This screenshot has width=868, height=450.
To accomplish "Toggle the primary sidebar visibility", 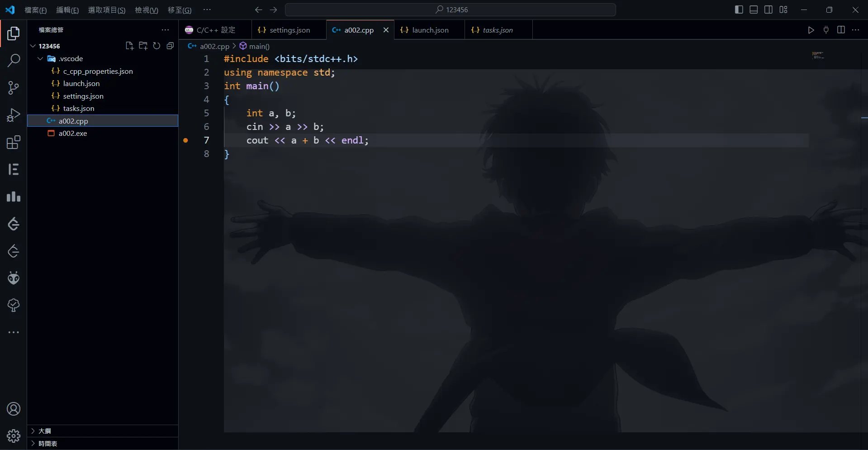I will coord(739,10).
